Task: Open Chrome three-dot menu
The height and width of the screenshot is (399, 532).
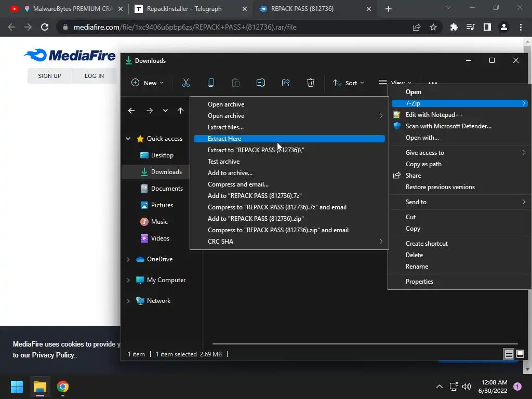Action: [x=521, y=27]
